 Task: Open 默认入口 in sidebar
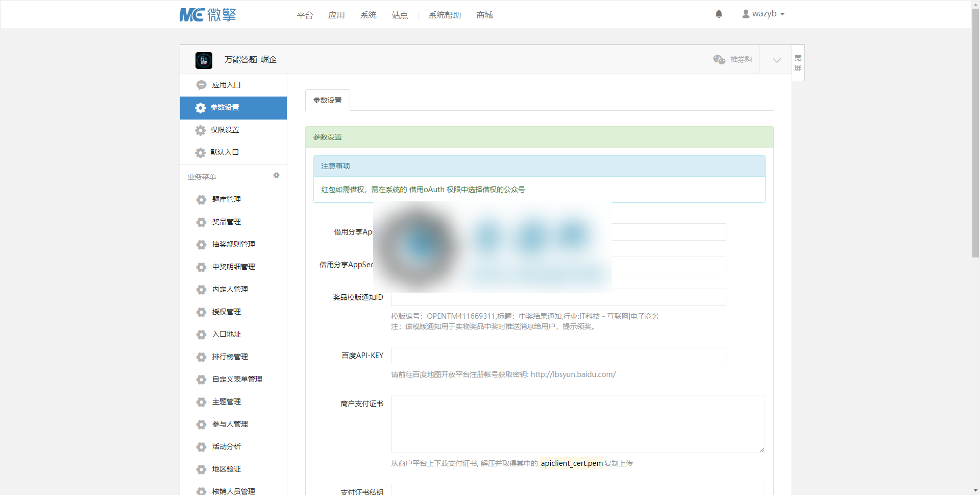pos(233,153)
